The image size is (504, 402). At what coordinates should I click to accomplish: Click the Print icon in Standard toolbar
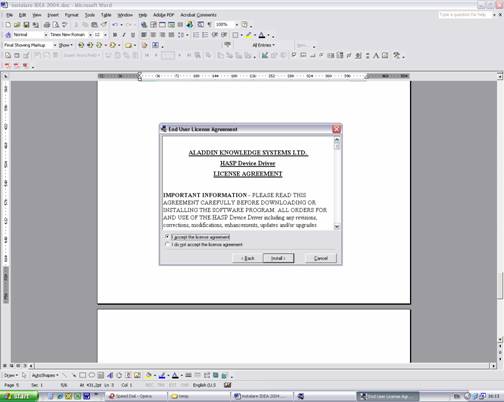(47, 25)
